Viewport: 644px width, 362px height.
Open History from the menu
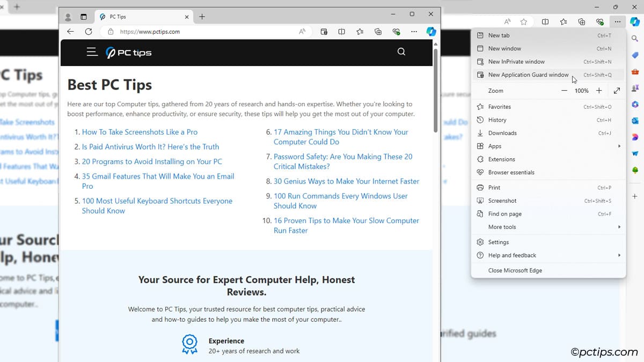pyautogui.click(x=548, y=120)
